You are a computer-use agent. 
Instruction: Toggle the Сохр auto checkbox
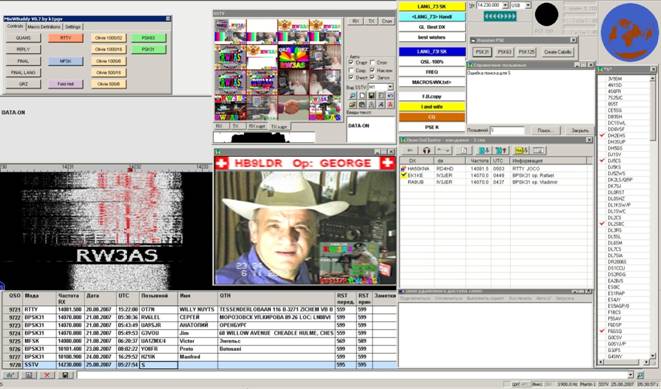tap(351, 70)
